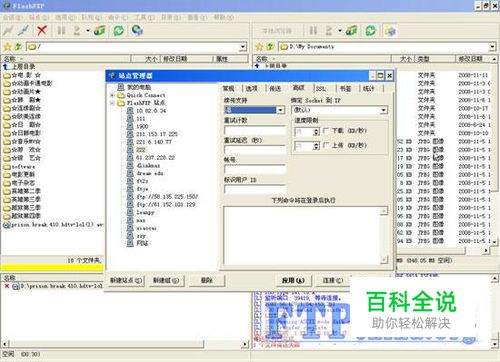Screen dimensions: 500x362
Task: Open the dropdown arrow next to left transfer icon
Action: point(88,31)
